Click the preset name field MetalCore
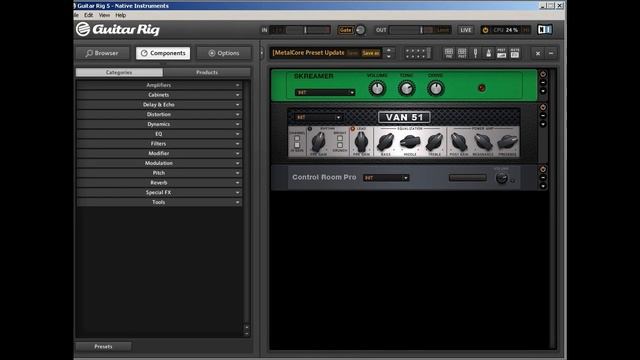640x360 pixels. pyautogui.click(x=309, y=53)
